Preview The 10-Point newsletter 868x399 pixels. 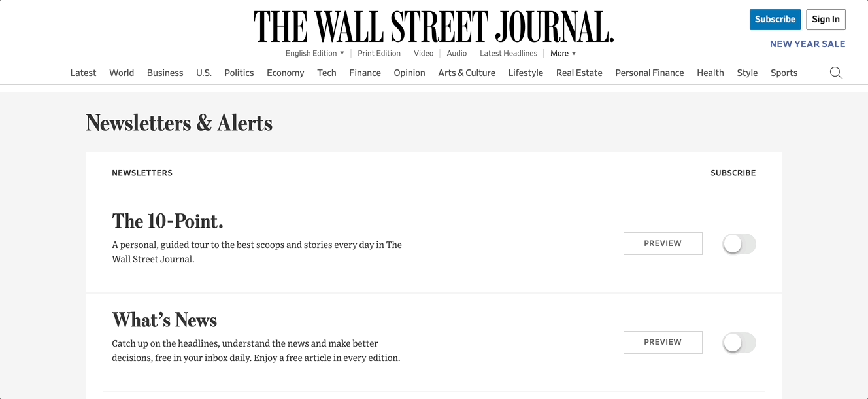pos(663,243)
